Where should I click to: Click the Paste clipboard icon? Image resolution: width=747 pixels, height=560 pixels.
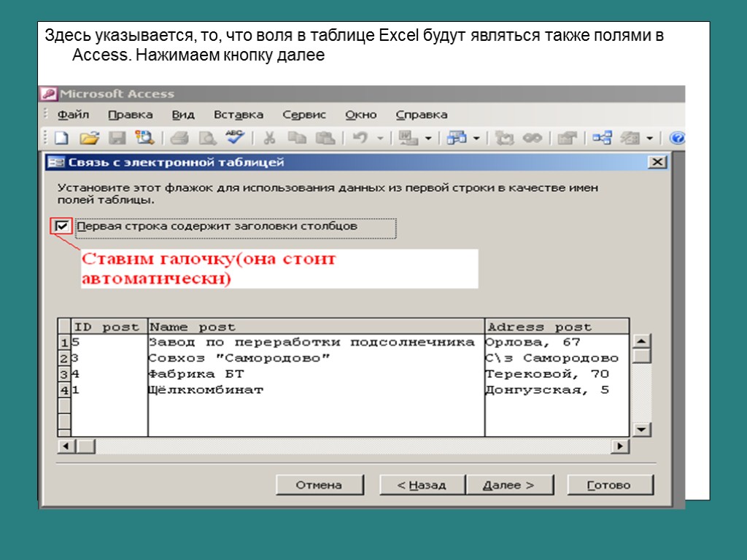click(325, 138)
